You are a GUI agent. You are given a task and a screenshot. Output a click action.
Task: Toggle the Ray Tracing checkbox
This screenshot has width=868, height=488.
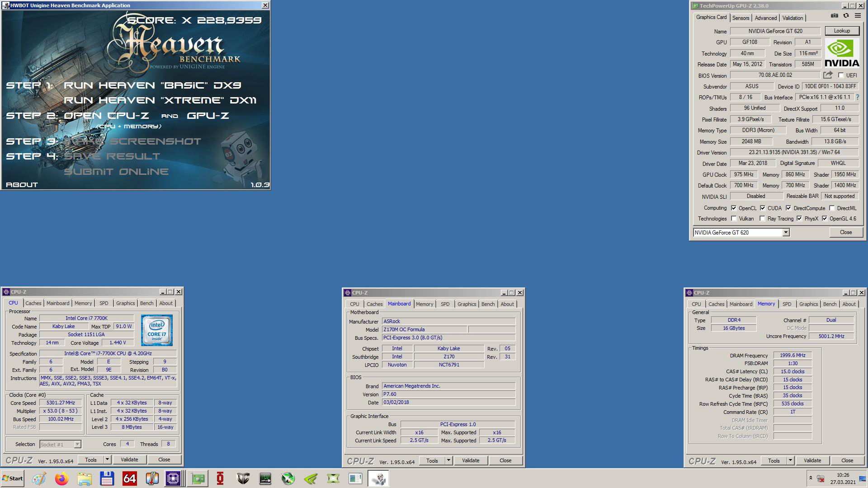coord(762,219)
